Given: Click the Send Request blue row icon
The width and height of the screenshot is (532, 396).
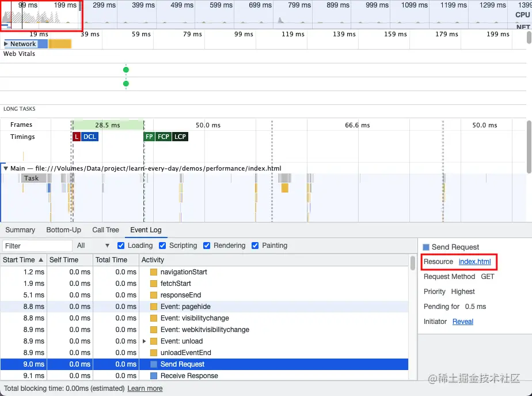Looking at the screenshot, I should point(154,364).
